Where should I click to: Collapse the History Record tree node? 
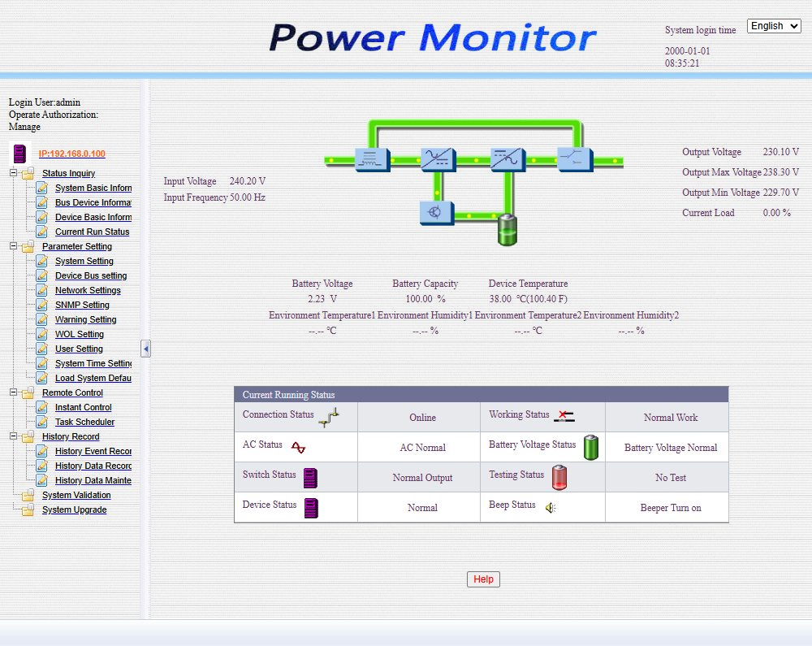tap(14, 436)
